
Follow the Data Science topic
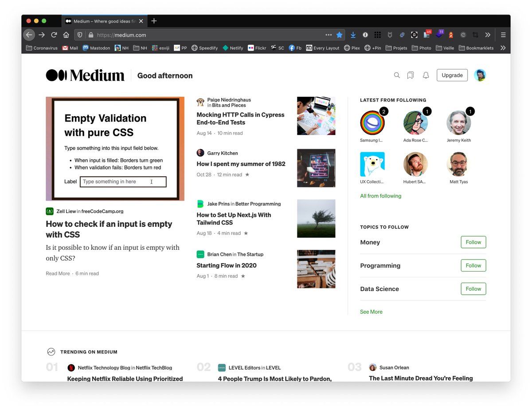(x=473, y=289)
